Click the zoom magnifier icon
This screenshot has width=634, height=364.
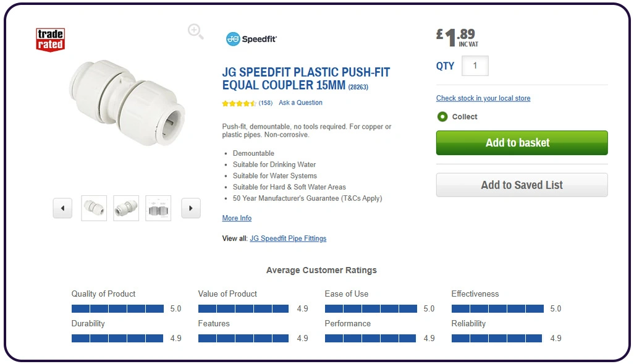coord(195,31)
